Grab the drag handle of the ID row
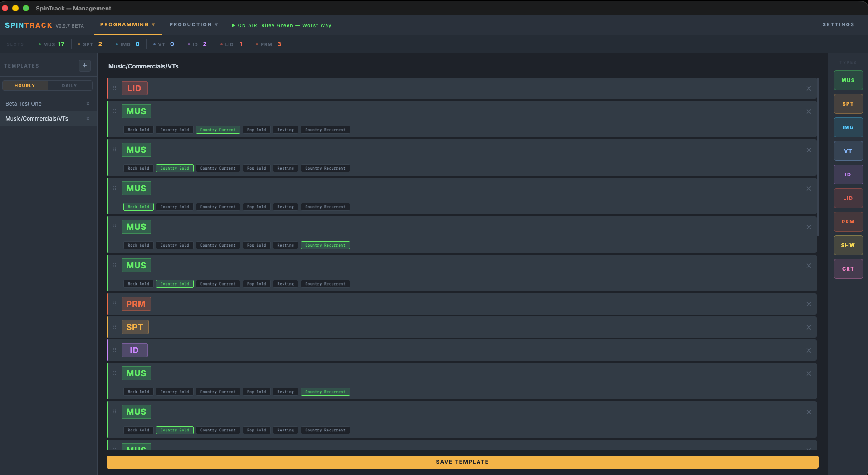The image size is (868, 475). (115, 350)
